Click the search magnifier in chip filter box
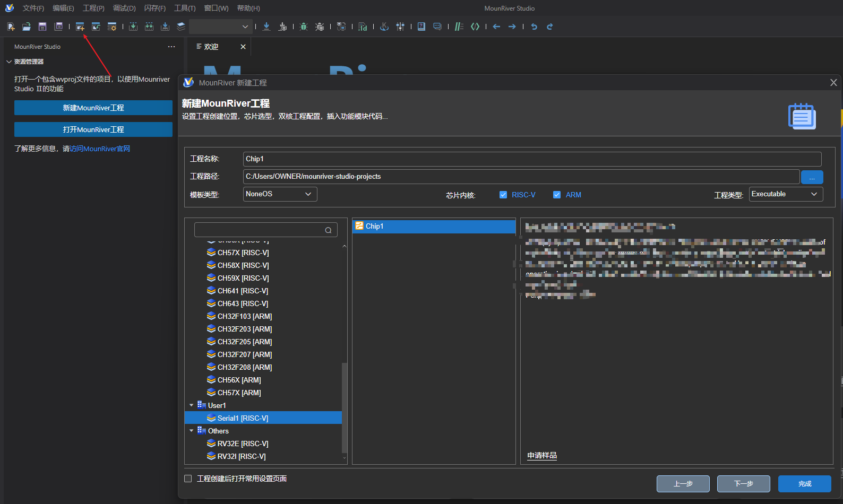Viewport: 843px width, 504px height. point(328,230)
